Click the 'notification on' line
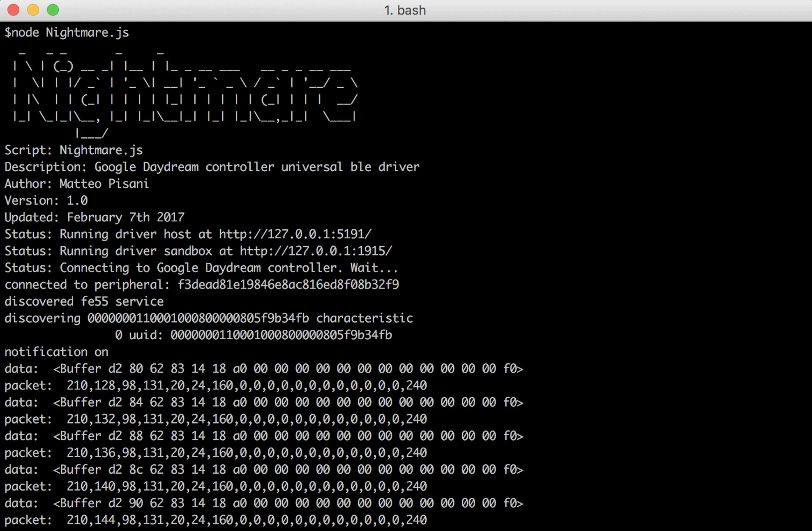 tap(56, 352)
